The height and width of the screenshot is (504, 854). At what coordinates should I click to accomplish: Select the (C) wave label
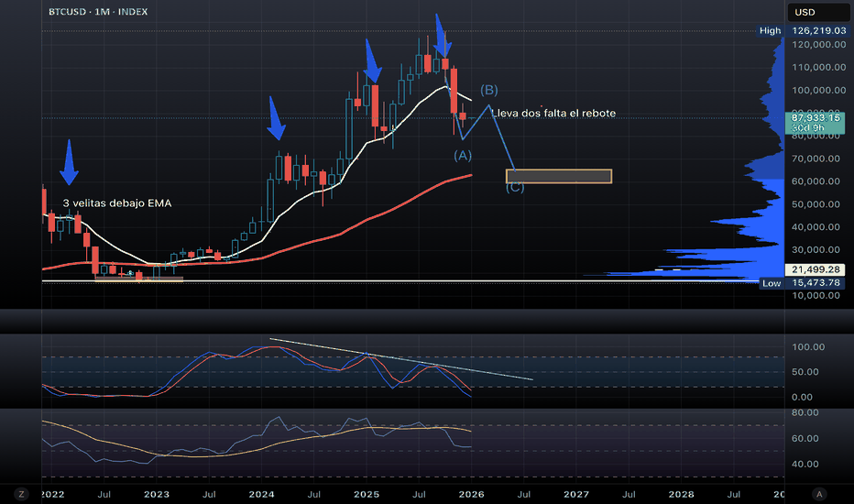click(515, 188)
